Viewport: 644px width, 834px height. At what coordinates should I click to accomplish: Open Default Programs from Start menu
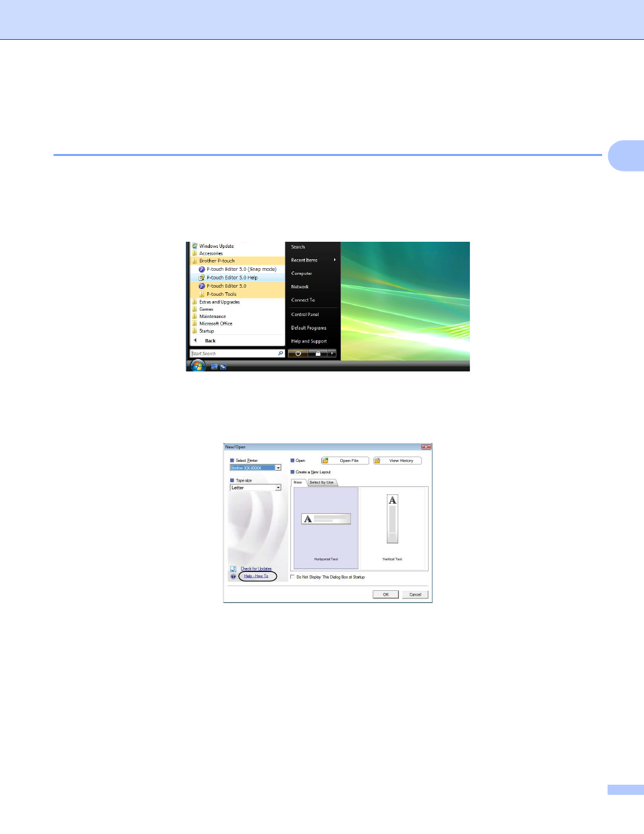(308, 328)
